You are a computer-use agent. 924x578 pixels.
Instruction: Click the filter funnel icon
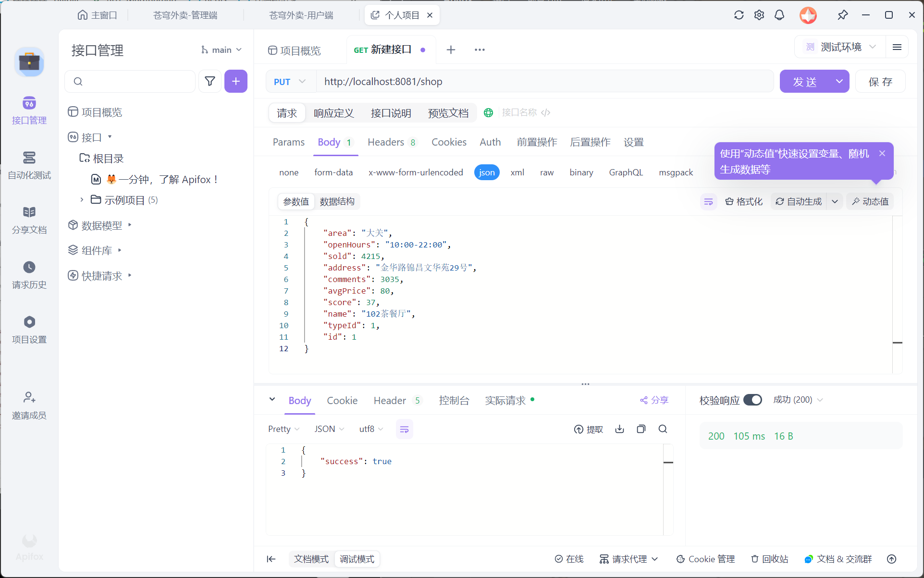[210, 81]
